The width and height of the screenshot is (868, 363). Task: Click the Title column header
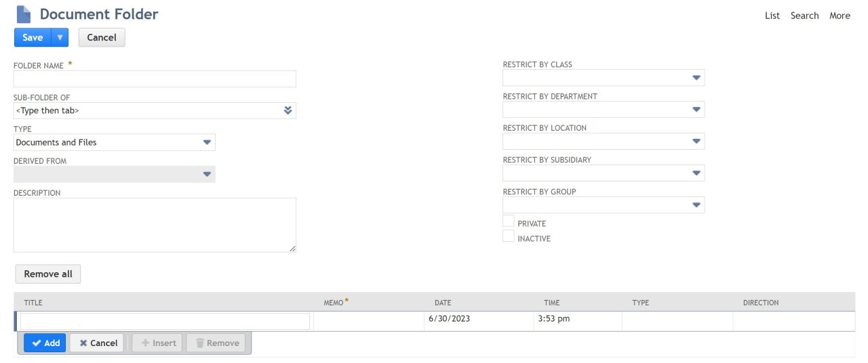pos(33,303)
